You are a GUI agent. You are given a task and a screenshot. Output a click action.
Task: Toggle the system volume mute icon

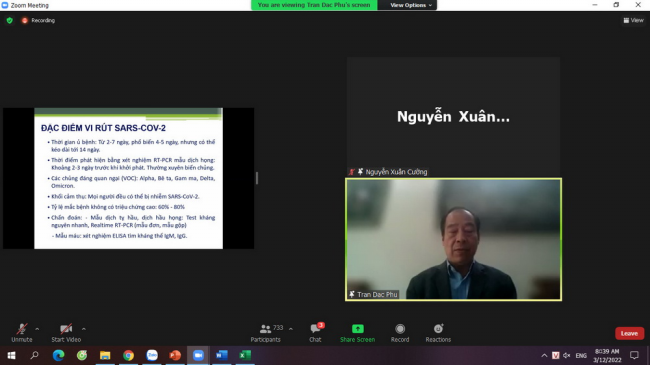tap(567, 355)
